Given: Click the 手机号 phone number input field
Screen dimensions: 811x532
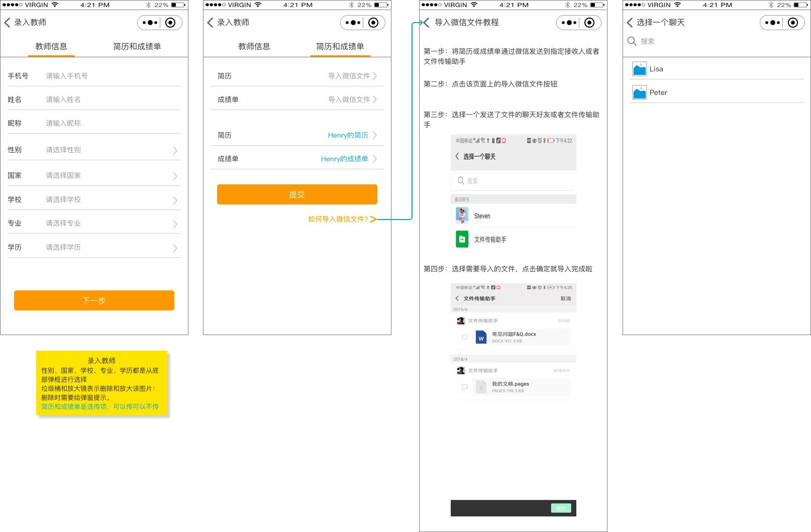Looking at the screenshot, I should [x=111, y=76].
